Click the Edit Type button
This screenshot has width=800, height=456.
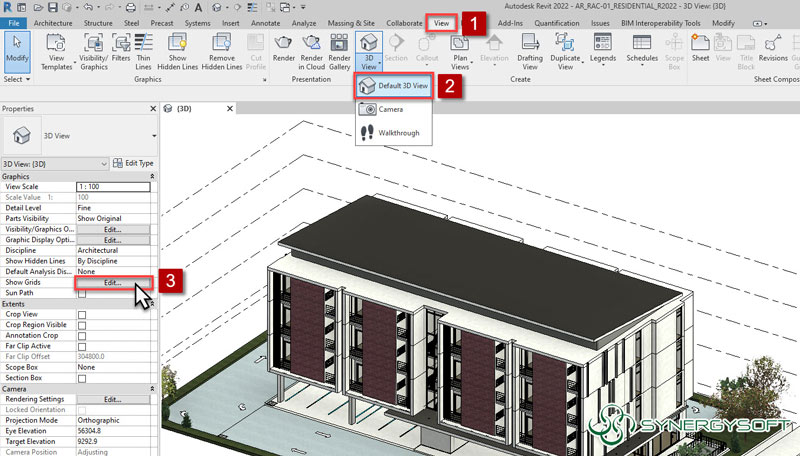133,163
